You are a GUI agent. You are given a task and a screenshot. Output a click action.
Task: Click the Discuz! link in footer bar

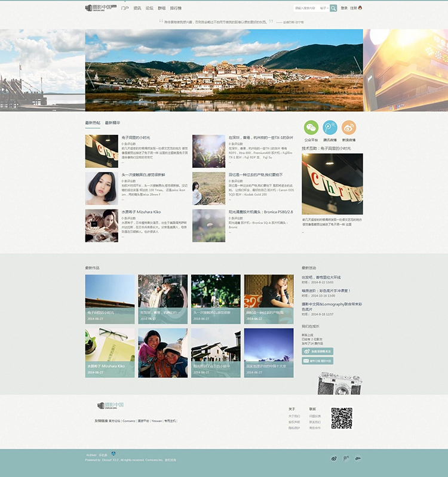[x=106, y=460]
